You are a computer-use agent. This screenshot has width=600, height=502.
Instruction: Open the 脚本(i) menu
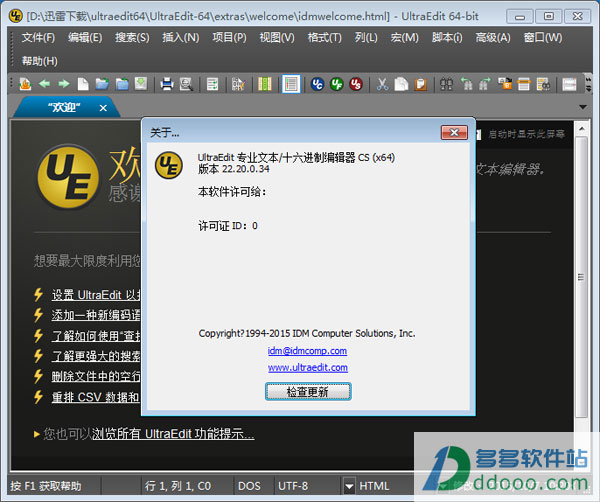pyautogui.click(x=447, y=37)
